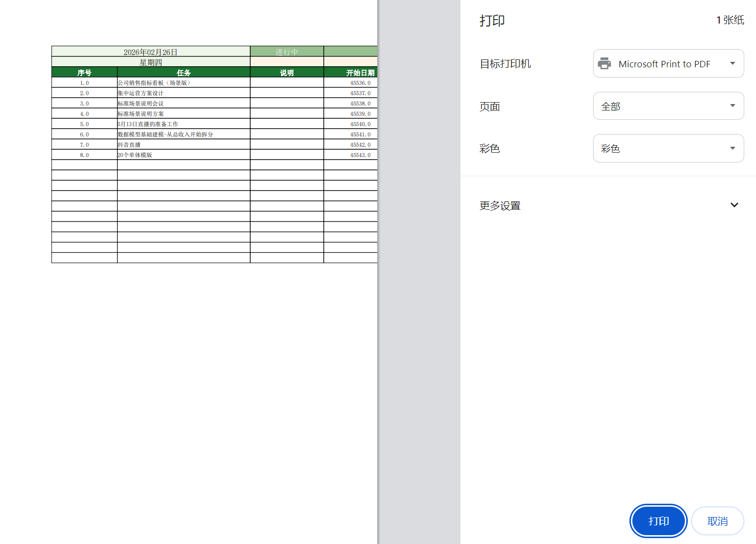Click the printer icon beside Microsoft Print to PDF
This screenshot has width=756, height=544.
coord(604,63)
